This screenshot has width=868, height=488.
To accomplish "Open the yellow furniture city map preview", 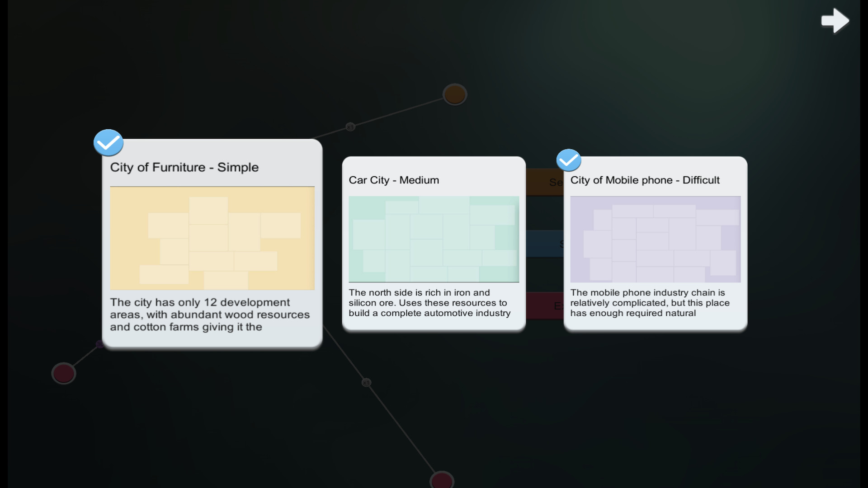I will point(212,238).
